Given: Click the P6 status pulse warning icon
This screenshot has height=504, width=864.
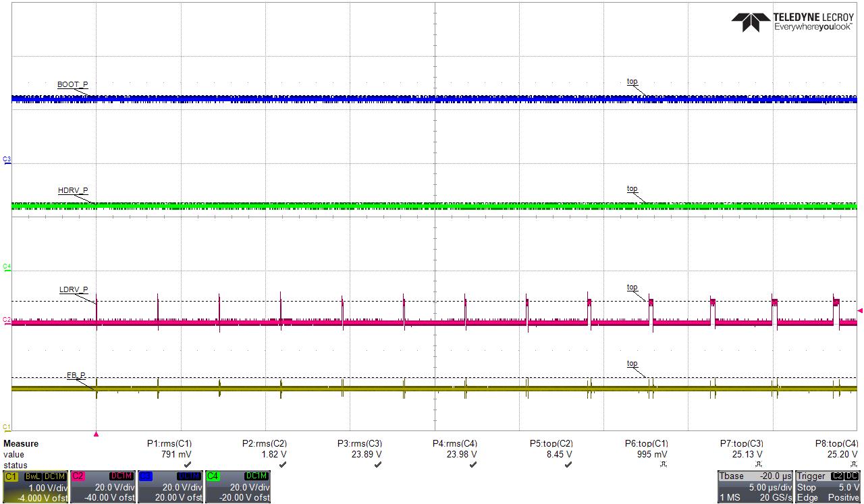Looking at the screenshot, I should coord(664,465).
